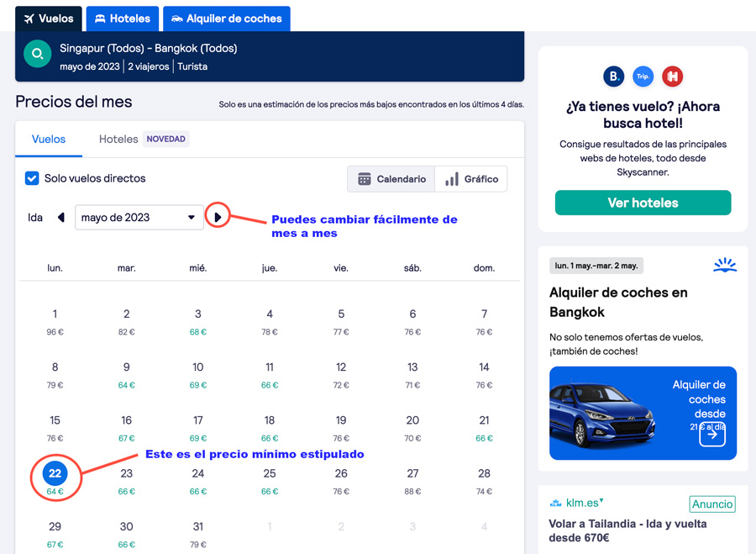Select May 22 at 64 €
756x554 pixels.
coord(55,480)
